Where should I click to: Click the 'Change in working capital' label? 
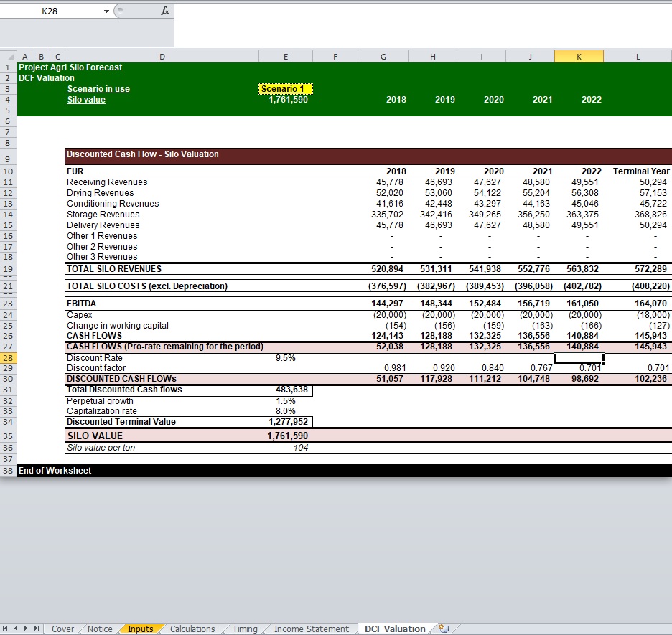tap(118, 326)
